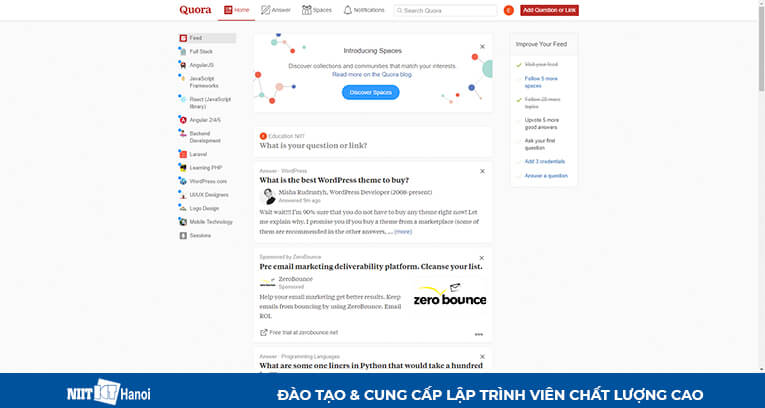765x408 pixels.
Task: Click Add Question or Link button
Action: coord(549,10)
